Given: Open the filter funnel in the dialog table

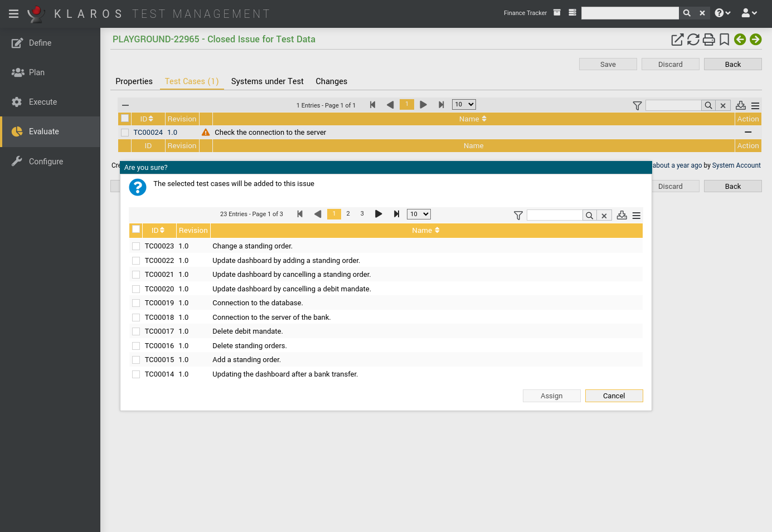Looking at the screenshot, I should pyautogui.click(x=518, y=214).
